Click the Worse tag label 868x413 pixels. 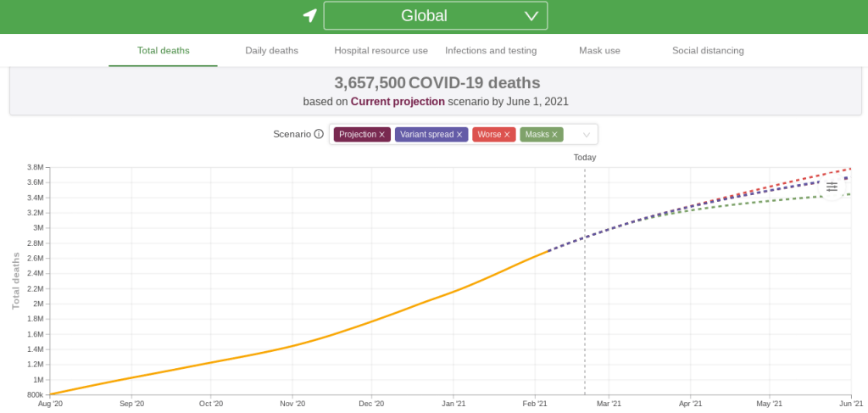(489, 135)
